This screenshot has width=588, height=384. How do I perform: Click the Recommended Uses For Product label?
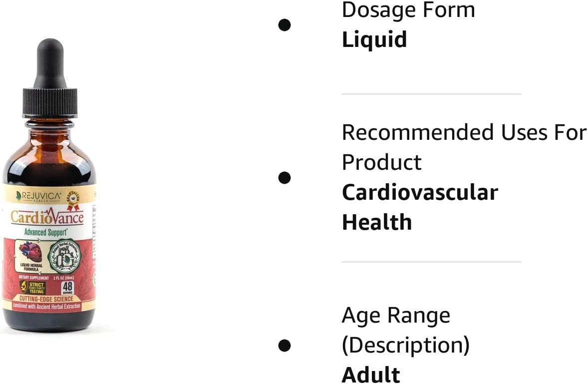463,147
